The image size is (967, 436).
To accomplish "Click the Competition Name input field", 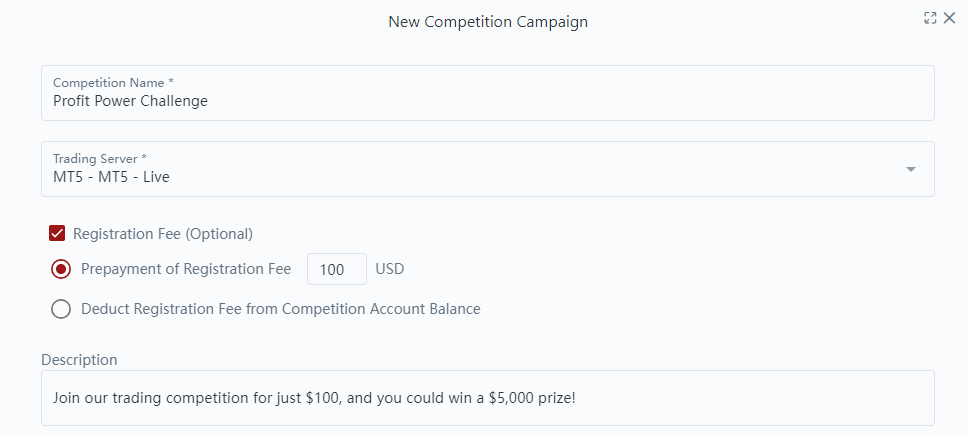I will click(487, 100).
